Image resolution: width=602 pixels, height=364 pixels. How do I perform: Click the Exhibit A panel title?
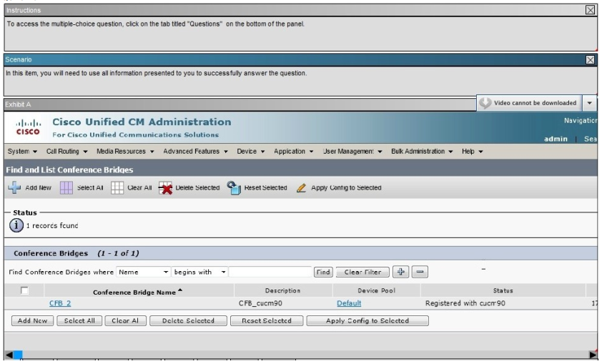coord(18,104)
